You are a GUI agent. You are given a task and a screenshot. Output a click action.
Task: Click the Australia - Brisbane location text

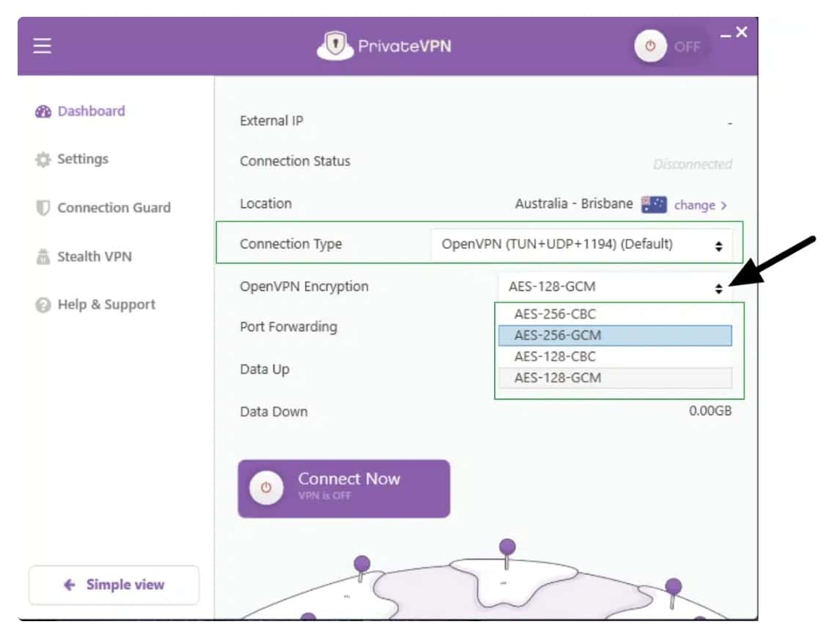point(574,204)
